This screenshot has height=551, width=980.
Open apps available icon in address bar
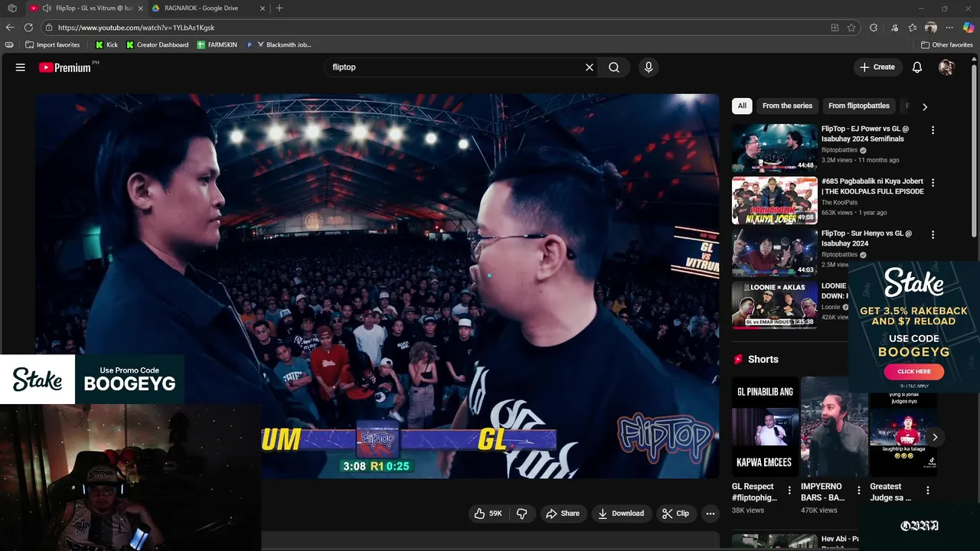point(835,28)
